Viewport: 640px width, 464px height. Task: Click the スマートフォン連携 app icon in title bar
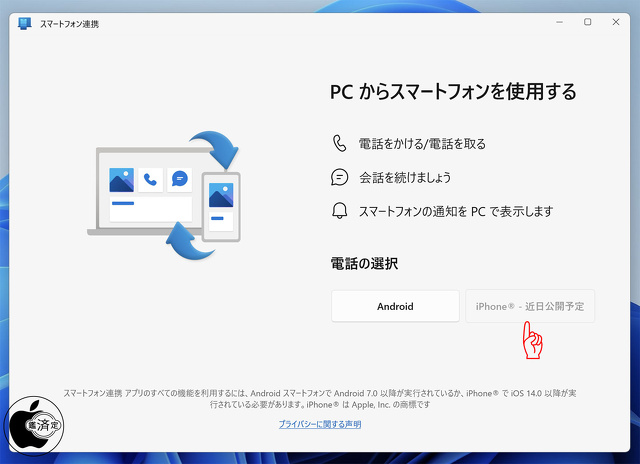(24, 24)
